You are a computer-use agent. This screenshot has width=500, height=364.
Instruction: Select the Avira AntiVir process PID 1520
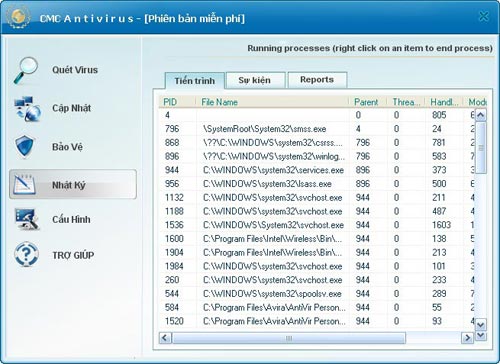coord(317,321)
